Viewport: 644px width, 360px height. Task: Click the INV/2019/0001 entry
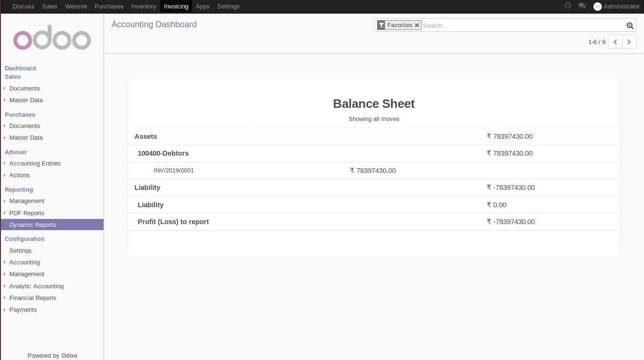[x=174, y=171]
